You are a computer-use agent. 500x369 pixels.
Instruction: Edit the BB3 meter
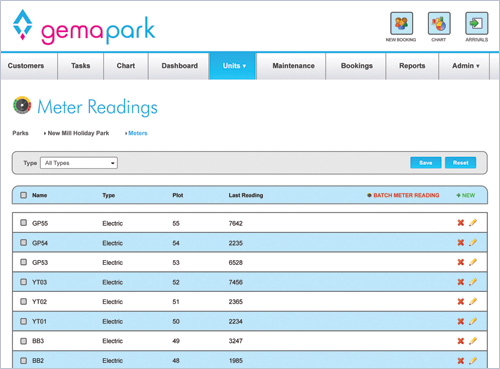point(473,341)
